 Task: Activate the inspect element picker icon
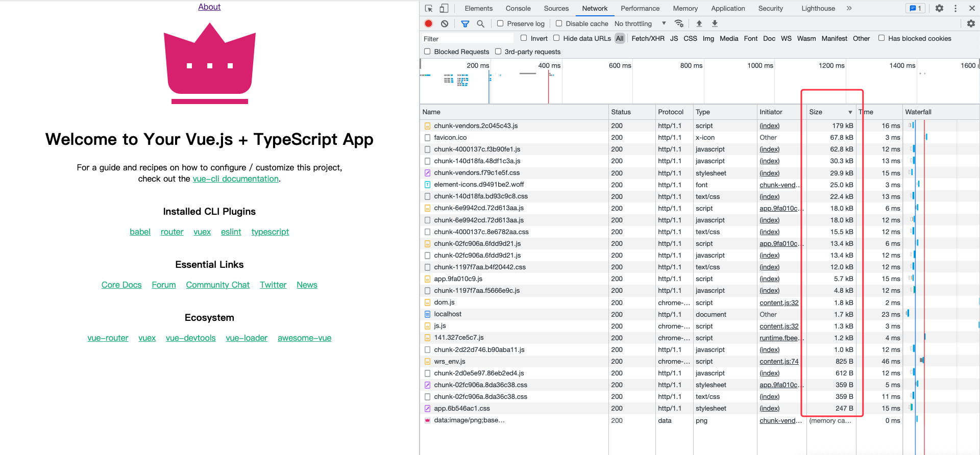429,8
